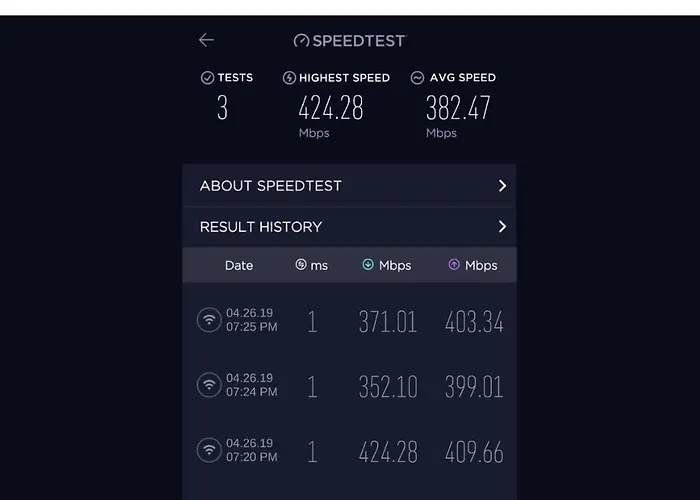Image resolution: width=700 pixels, height=500 pixels.
Task: Expand About Speedtest with its chevron
Action: (502, 186)
